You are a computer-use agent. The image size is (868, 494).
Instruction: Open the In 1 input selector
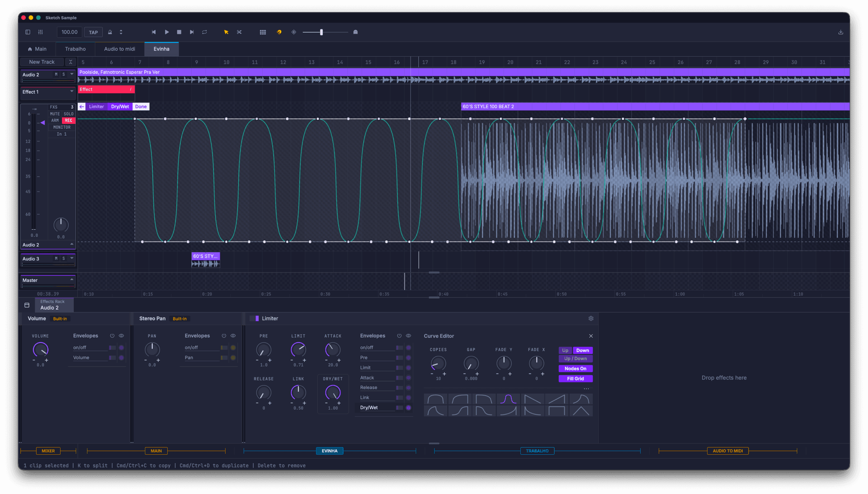point(61,134)
